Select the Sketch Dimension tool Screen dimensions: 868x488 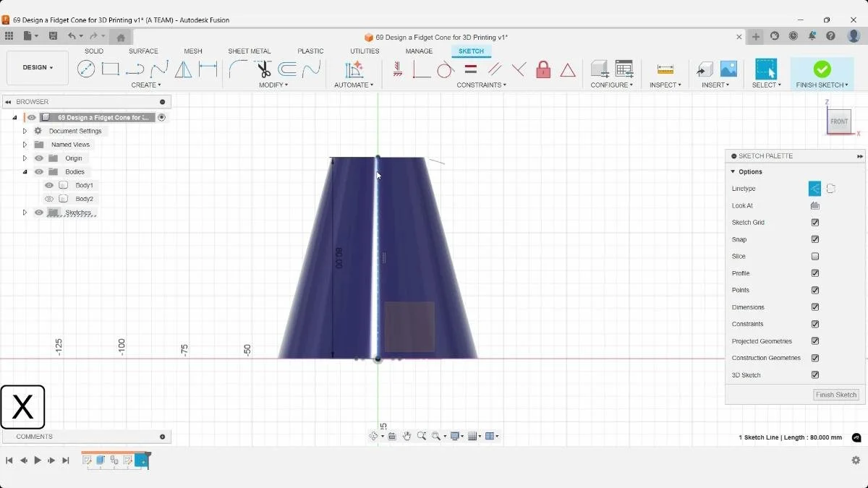tap(208, 69)
